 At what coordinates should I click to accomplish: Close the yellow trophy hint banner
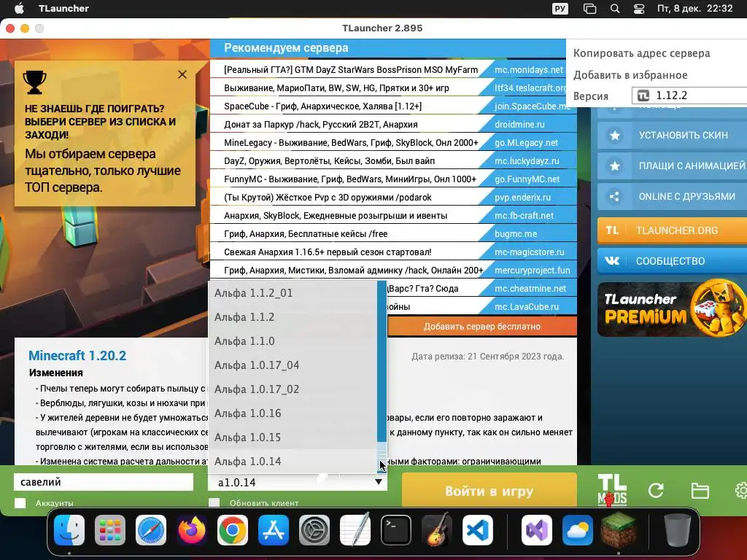coord(182,74)
